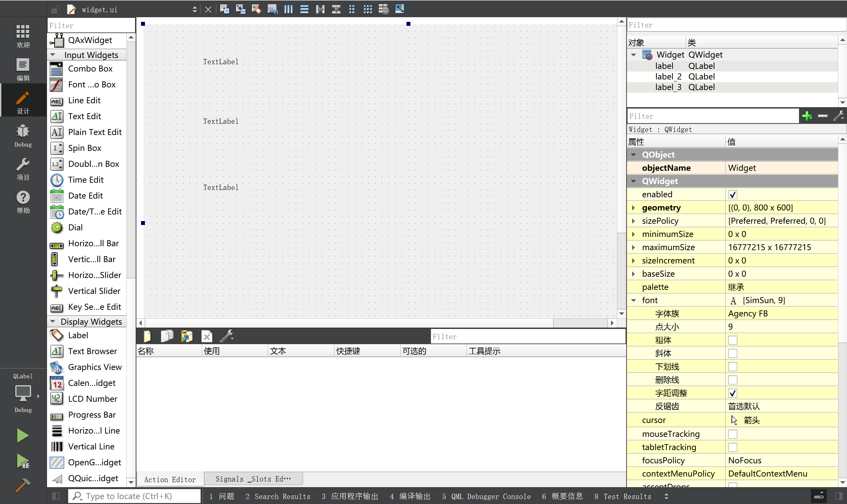Switch to Signals _Slots Editor tab
The image size is (847, 504).
point(253,479)
